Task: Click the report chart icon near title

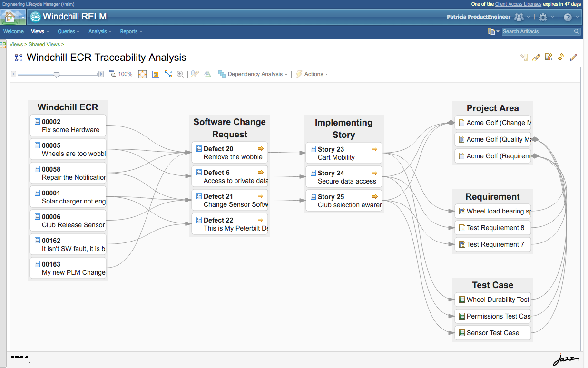Action: tap(549, 57)
